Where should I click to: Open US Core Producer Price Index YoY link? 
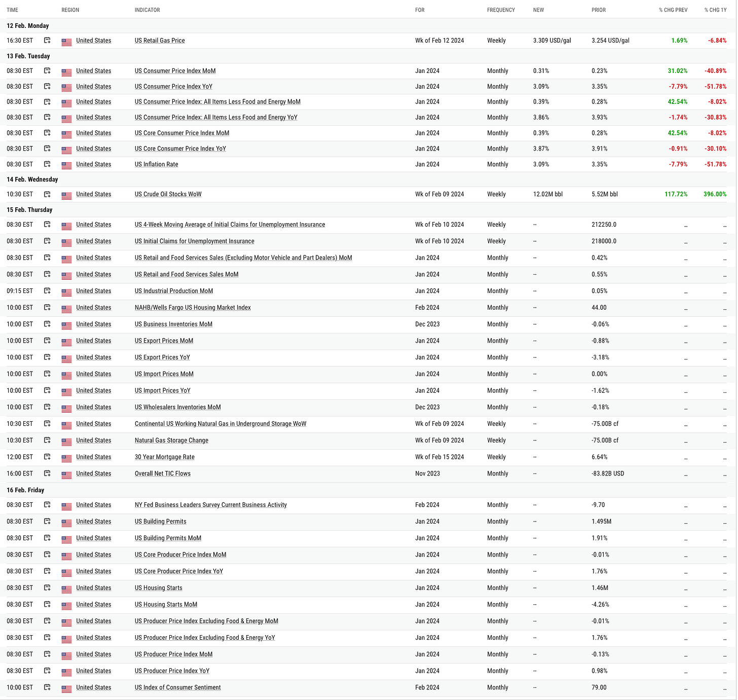click(x=179, y=571)
